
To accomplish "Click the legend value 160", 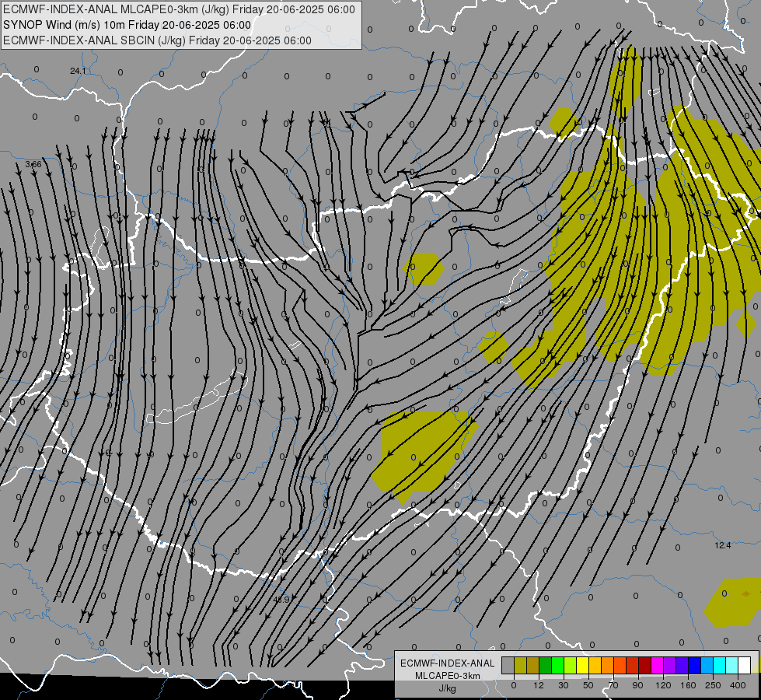I will click(688, 685).
